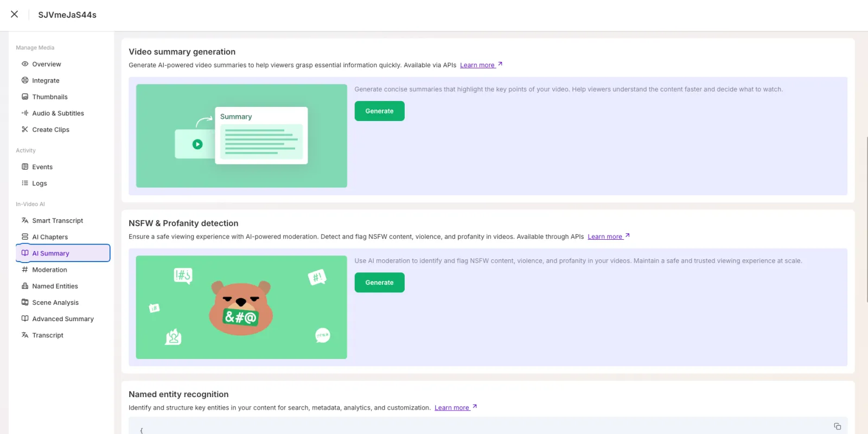This screenshot has height=434, width=868.
Task: Click the AI Chapters stacked icon
Action: [25, 237]
